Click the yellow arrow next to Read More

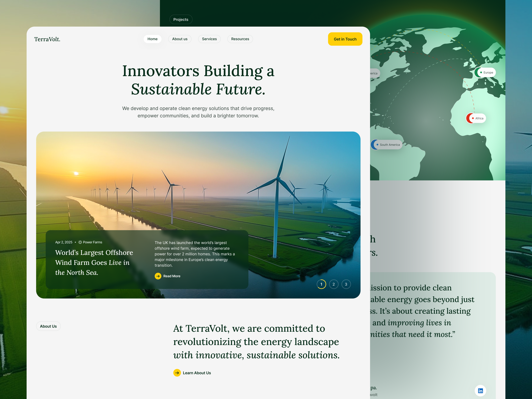coord(158,276)
